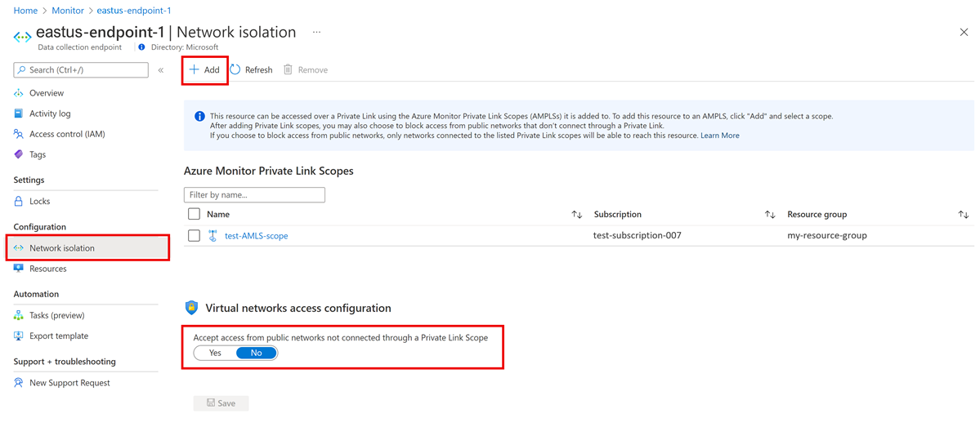The width and height of the screenshot is (980, 427).
Task: Sort by Resource group column arrows
Action: coord(963,214)
